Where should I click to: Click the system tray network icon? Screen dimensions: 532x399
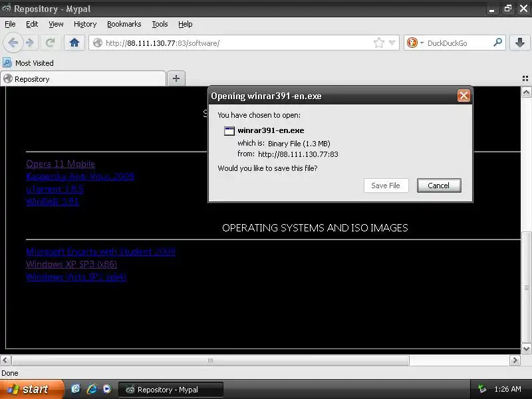482,389
